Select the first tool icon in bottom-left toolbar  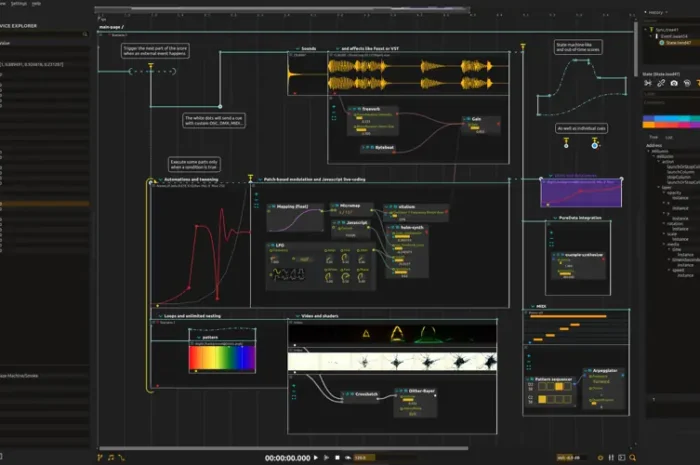tap(100, 457)
